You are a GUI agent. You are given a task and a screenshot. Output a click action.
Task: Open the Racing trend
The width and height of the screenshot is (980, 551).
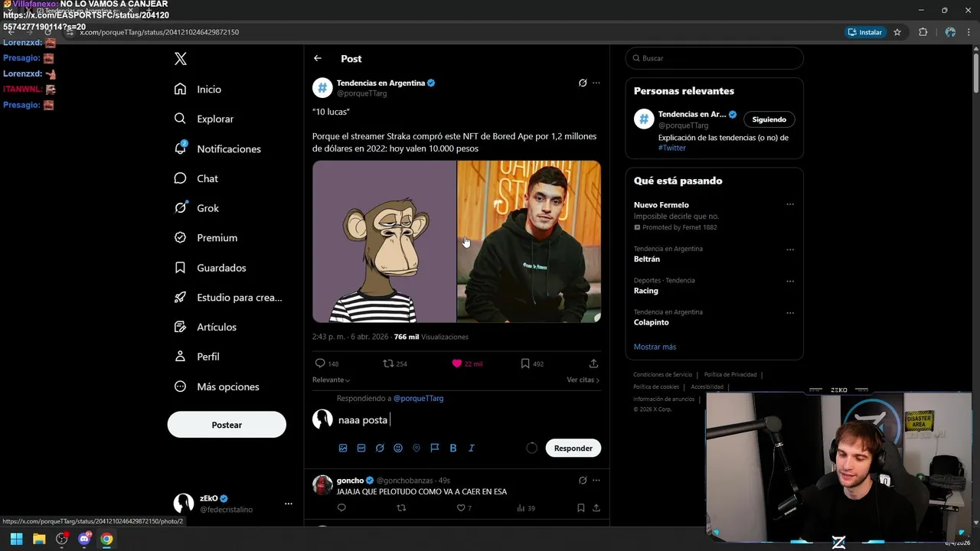coord(646,291)
